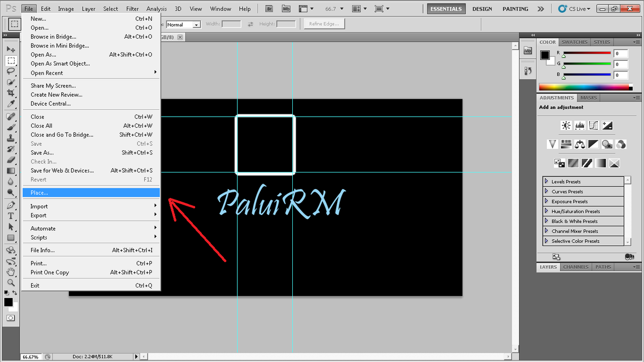Add a Brightness/Contrast adjustment
Screen dimensions: 644x362
pos(567,126)
